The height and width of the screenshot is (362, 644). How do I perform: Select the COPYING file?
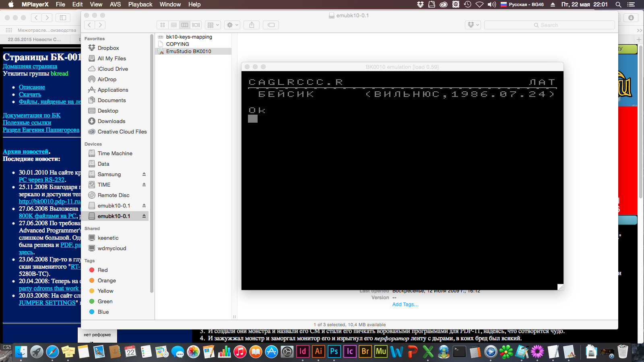[178, 44]
